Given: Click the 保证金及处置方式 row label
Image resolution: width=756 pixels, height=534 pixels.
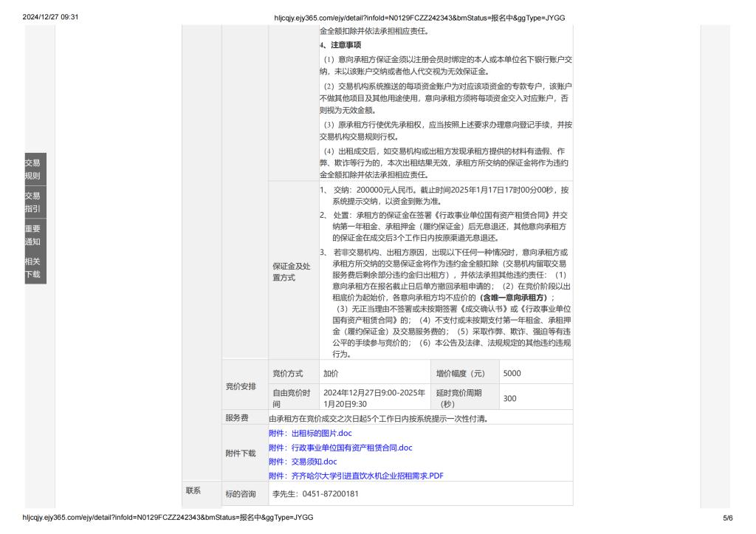Looking at the screenshot, I should coord(292,271).
